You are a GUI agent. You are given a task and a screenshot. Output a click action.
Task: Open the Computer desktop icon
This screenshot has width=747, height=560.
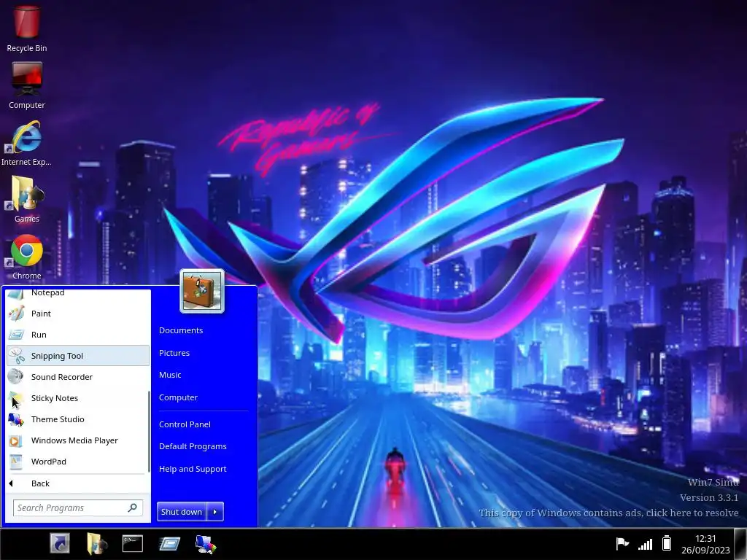[x=27, y=86]
